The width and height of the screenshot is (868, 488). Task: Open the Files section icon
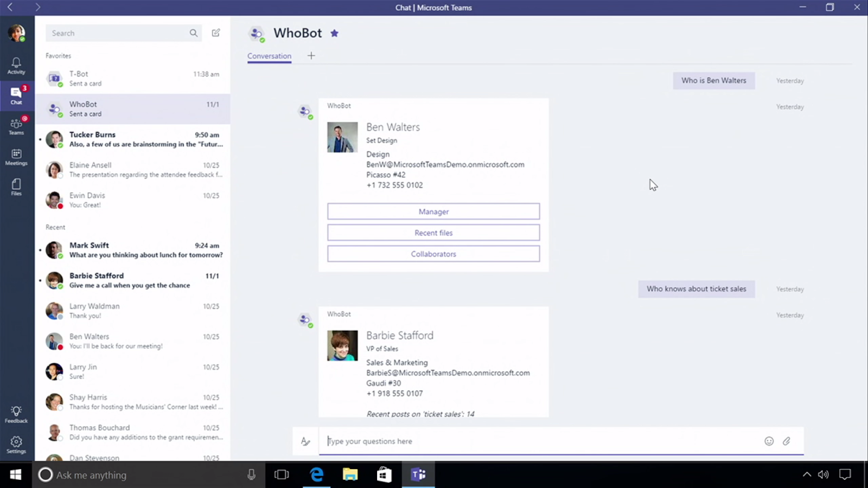(x=16, y=187)
